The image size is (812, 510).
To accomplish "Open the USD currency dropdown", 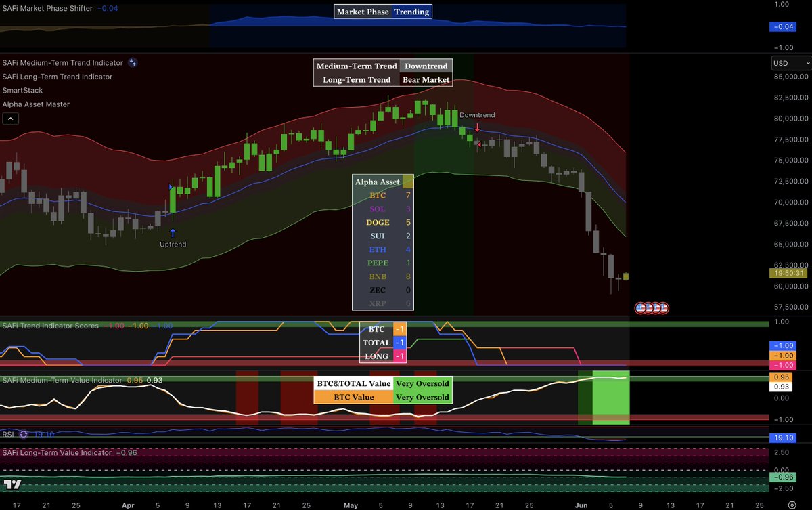I will (792, 63).
